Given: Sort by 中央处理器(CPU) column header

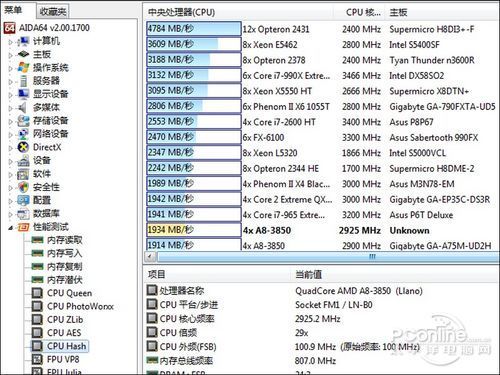Looking at the screenshot, I should pyautogui.click(x=239, y=12).
